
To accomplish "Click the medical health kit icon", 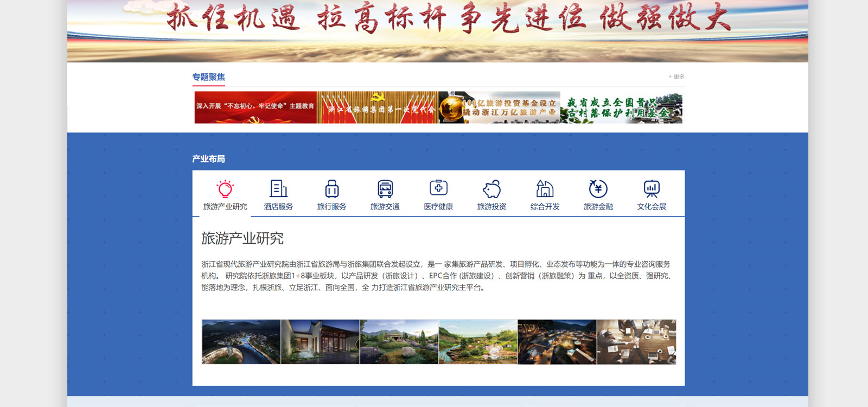I will pos(438,188).
